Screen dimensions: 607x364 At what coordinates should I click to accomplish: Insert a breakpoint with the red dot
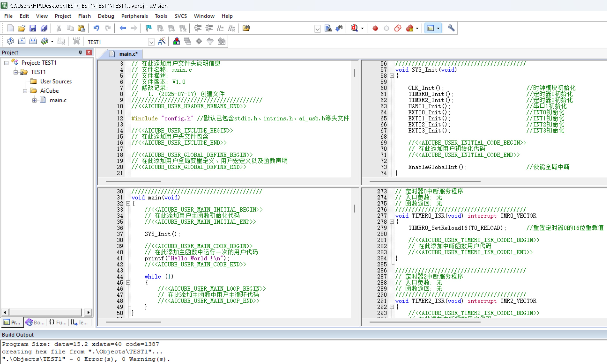[x=375, y=28]
